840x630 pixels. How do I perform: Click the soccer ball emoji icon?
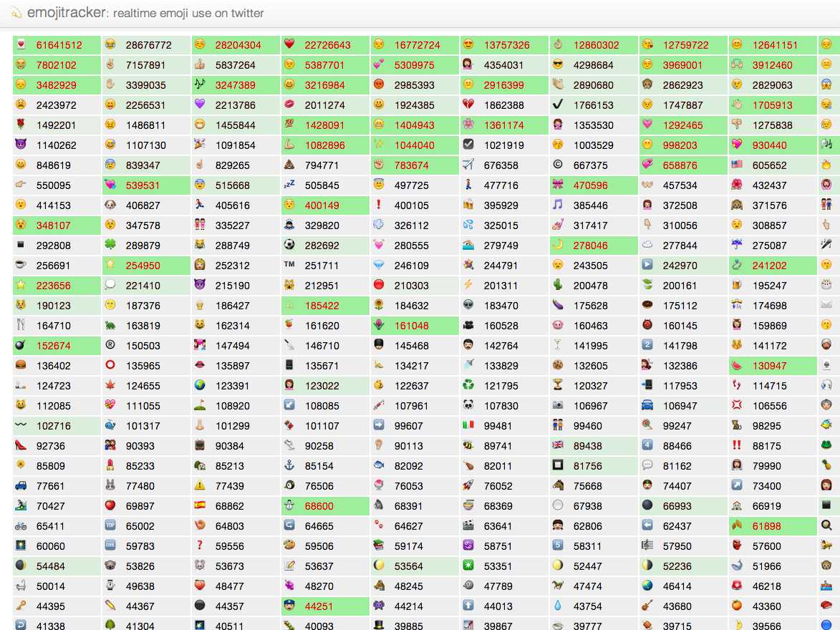(289, 245)
